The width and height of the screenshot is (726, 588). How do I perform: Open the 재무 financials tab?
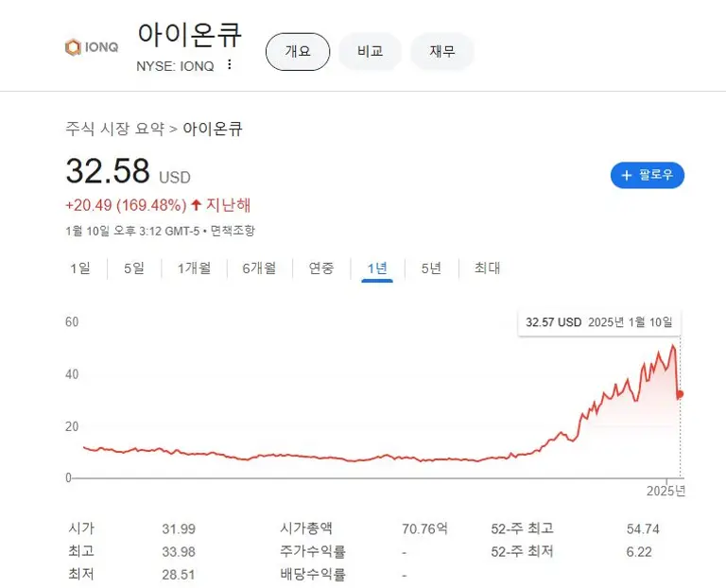tap(441, 51)
